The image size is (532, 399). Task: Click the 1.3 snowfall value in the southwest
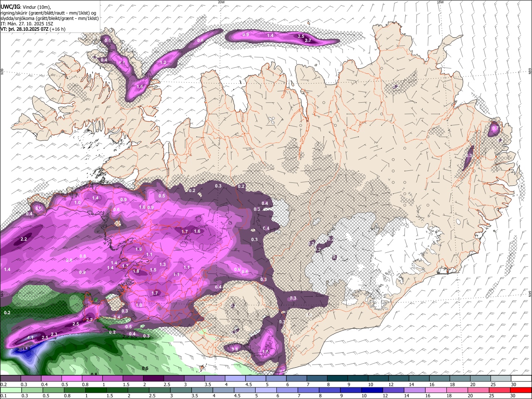click(x=163, y=265)
